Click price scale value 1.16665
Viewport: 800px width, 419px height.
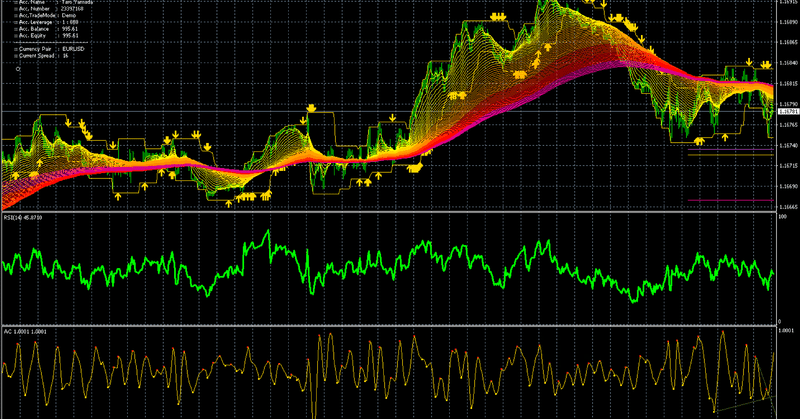point(789,207)
